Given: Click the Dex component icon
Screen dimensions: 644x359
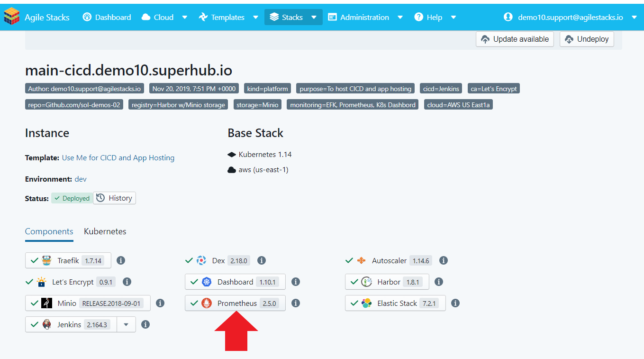Looking at the screenshot, I should 201,260.
